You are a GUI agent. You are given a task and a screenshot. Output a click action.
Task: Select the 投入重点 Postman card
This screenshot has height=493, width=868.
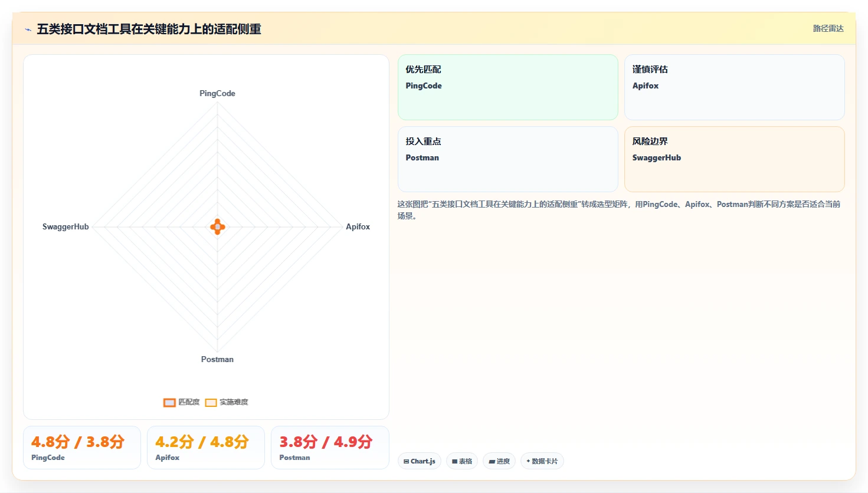(x=508, y=159)
